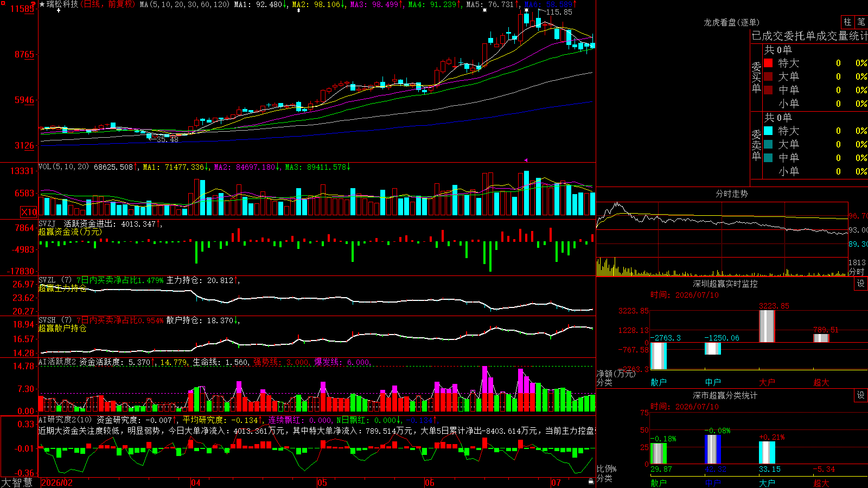Viewport: 868px width, 488px height.
Task: Click the 时间: 2026/07/10 in 实时监控
Action: pos(684,295)
